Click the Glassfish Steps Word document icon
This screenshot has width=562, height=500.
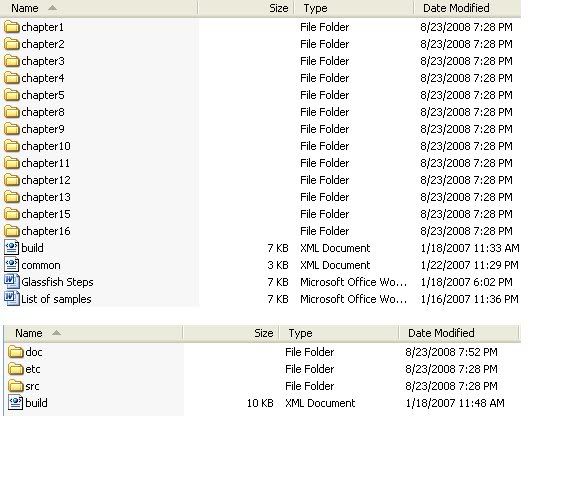(12, 281)
